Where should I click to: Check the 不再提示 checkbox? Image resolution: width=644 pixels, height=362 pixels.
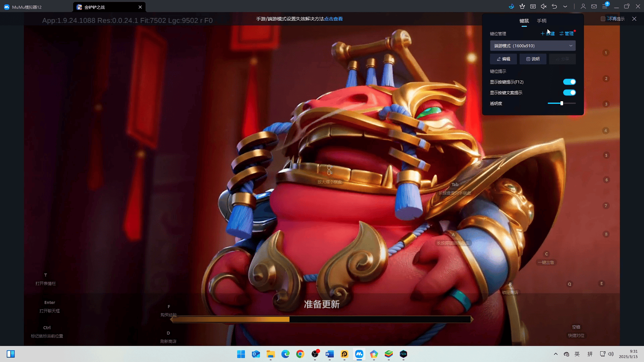[x=603, y=19]
